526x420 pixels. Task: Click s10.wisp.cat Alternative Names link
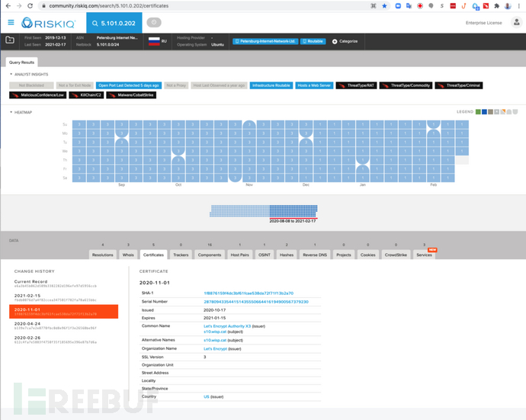click(x=215, y=340)
